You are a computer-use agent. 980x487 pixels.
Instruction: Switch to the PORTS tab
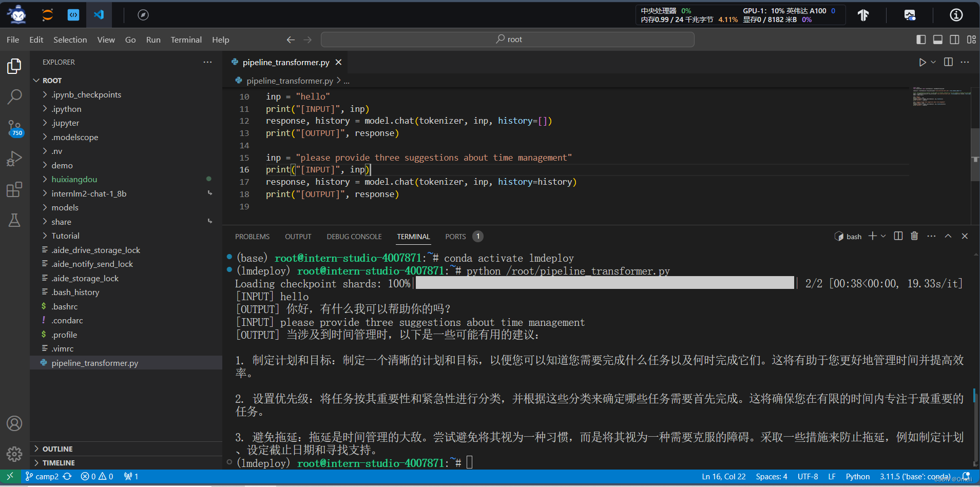click(455, 237)
